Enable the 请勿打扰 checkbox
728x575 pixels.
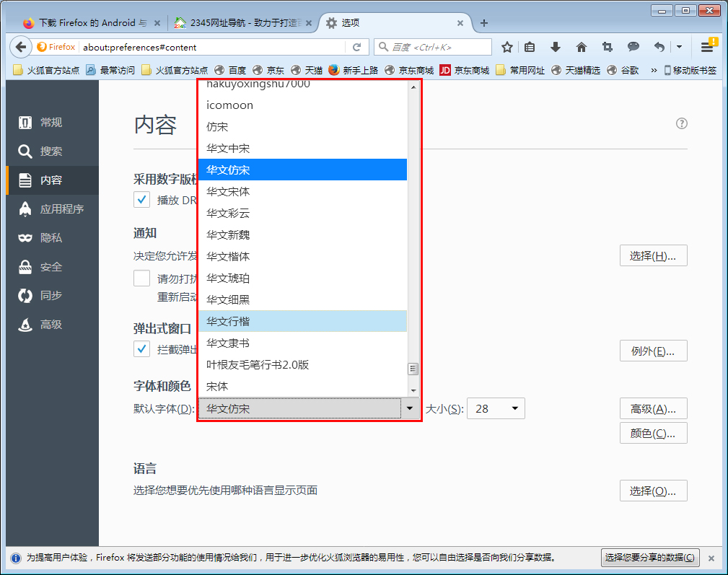[142, 278]
